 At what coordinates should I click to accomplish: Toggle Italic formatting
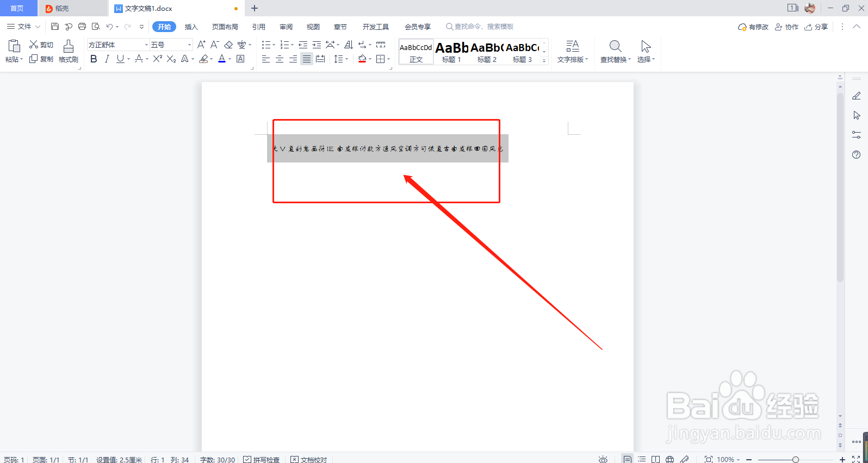(107, 59)
